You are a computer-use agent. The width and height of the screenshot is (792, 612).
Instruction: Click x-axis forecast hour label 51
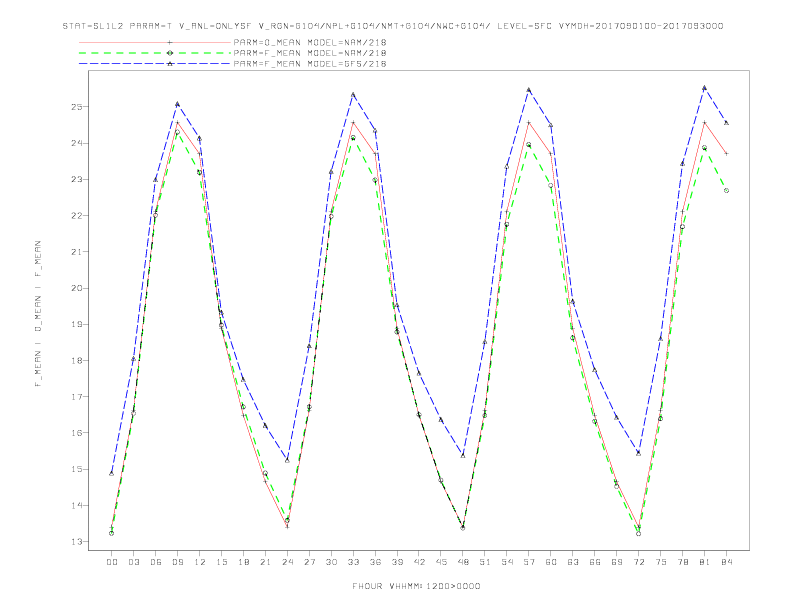point(485,562)
